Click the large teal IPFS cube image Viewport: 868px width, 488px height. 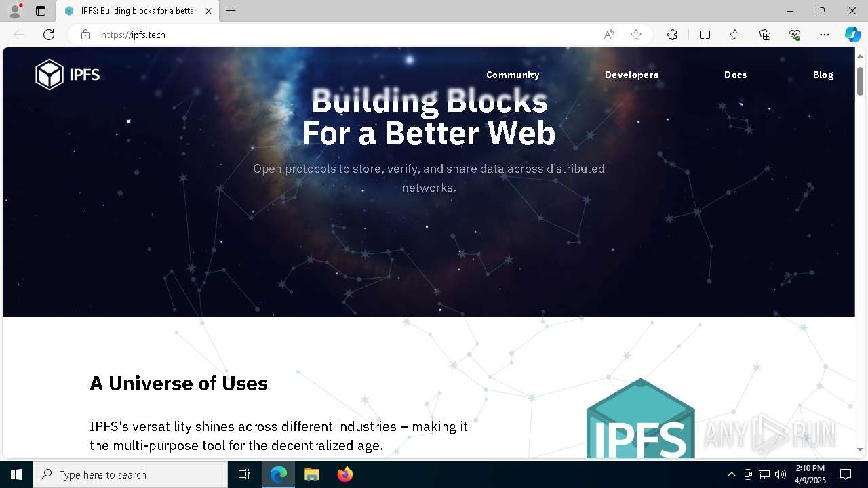coord(640,418)
